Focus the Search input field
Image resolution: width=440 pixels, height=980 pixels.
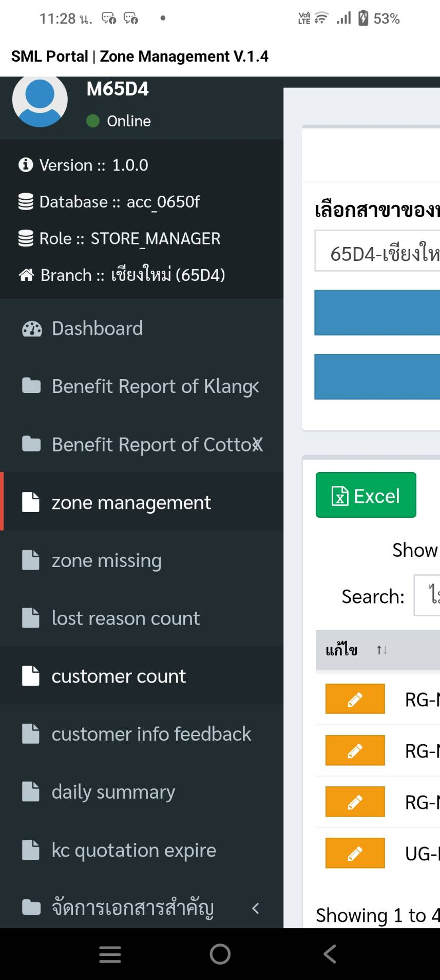coord(427,596)
